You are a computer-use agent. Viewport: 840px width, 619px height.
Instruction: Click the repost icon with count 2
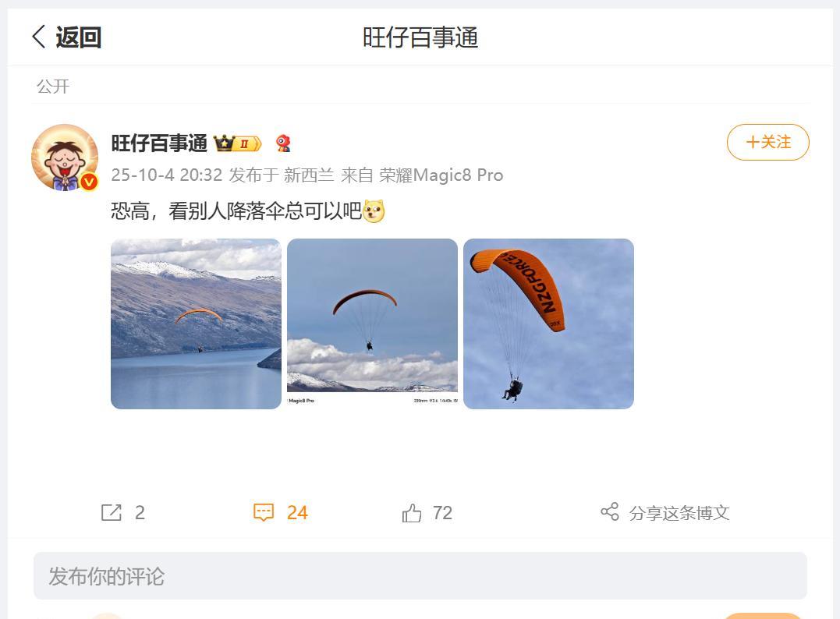[112, 512]
